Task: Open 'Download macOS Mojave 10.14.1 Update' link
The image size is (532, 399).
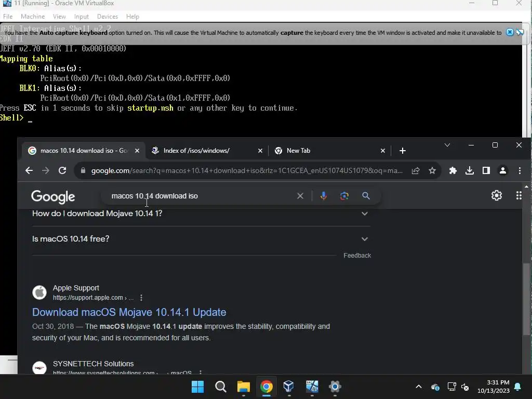Action: tap(129, 312)
